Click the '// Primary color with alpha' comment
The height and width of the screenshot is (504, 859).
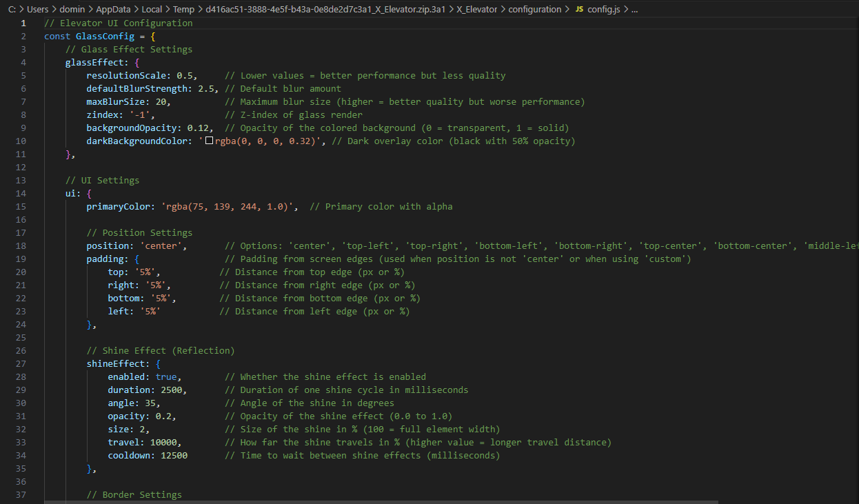point(381,207)
